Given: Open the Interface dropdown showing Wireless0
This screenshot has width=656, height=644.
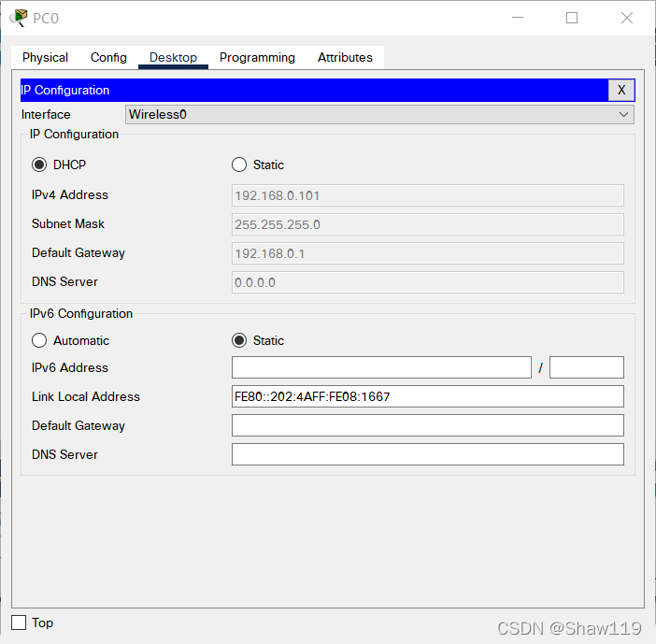Looking at the screenshot, I should tap(379, 114).
